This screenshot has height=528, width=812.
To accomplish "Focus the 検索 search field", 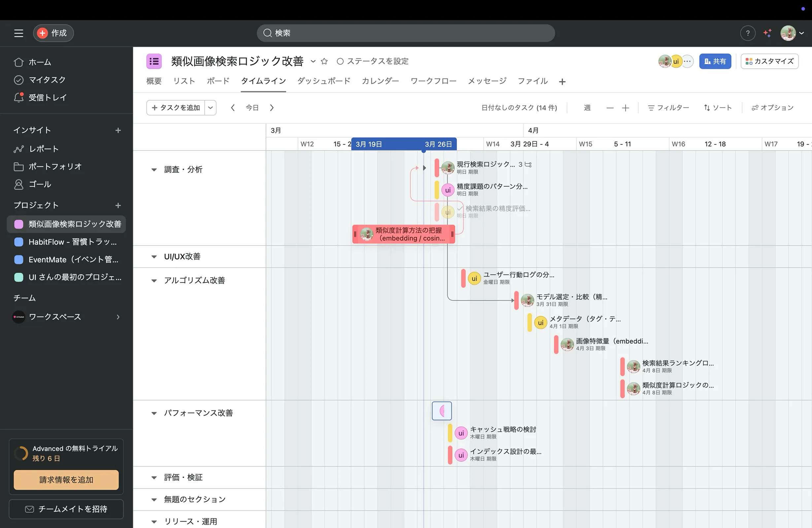I will click(x=406, y=33).
